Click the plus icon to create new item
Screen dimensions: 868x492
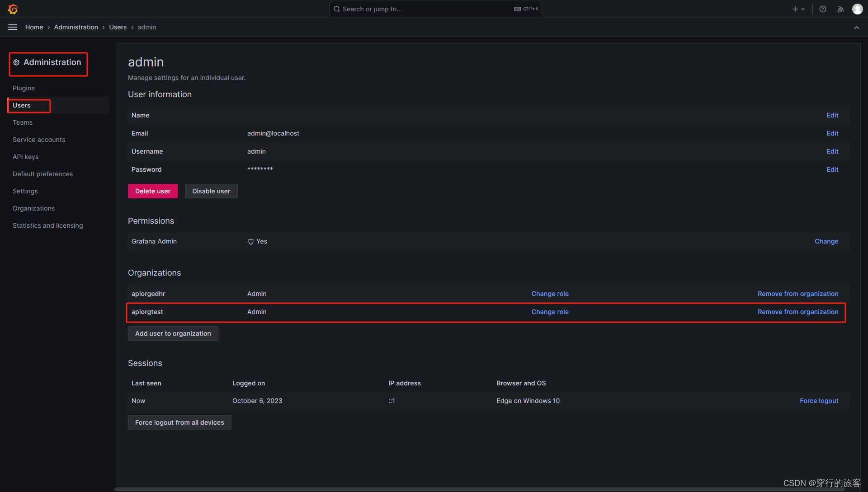point(795,9)
